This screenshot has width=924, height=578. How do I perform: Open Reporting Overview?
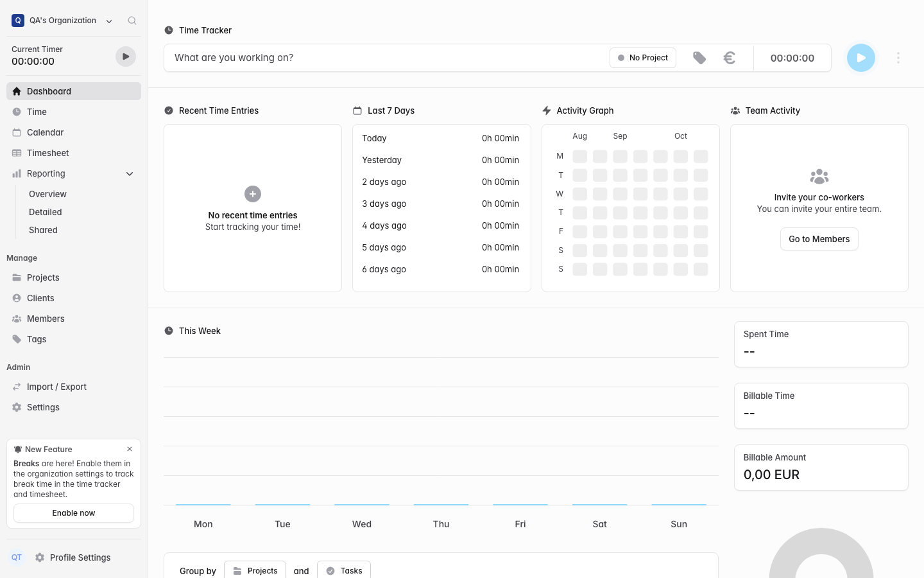pos(47,194)
